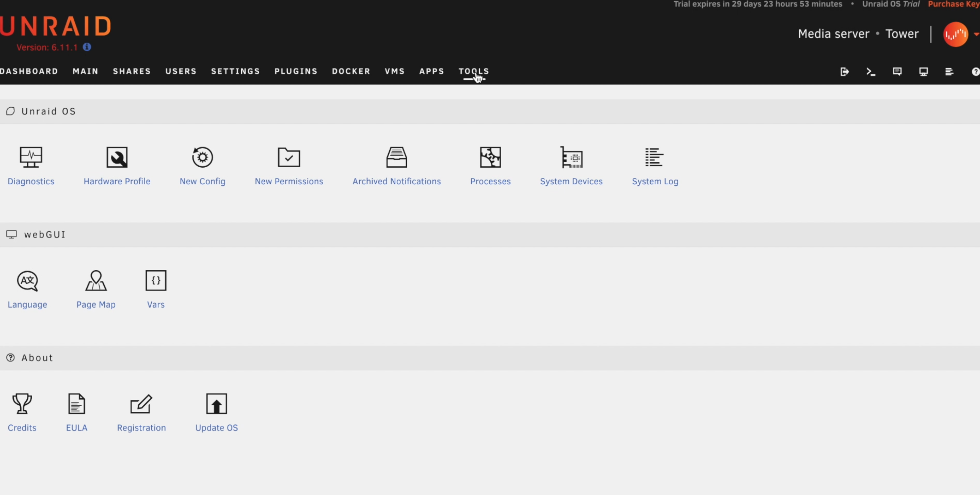Click the logout icon in navbar
The width and height of the screenshot is (980, 495).
point(844,72)
